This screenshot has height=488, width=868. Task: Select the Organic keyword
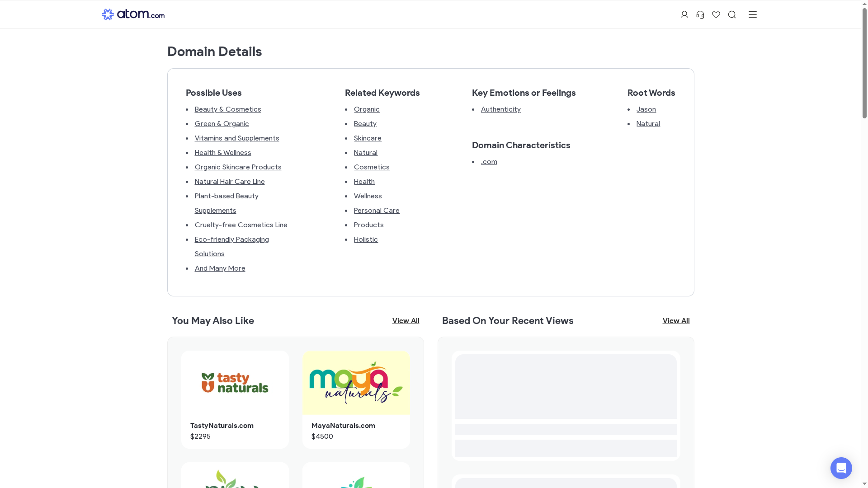(367, 109)
